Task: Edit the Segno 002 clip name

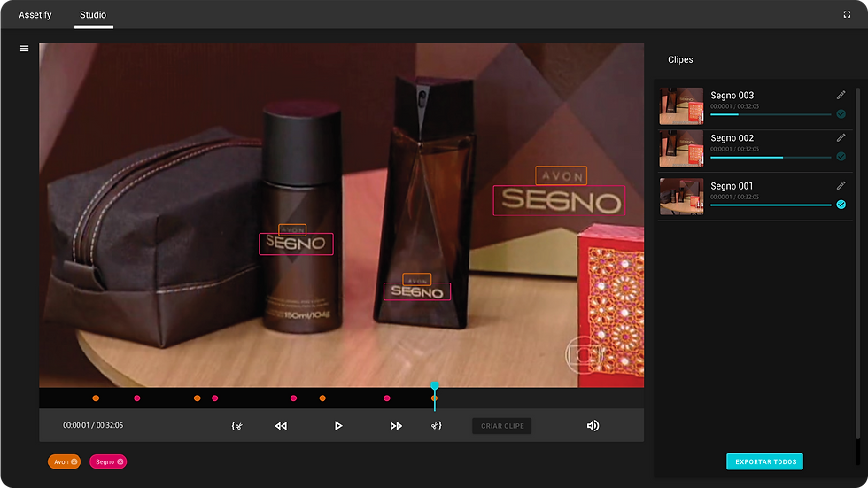Action: [x=841, y=138]
